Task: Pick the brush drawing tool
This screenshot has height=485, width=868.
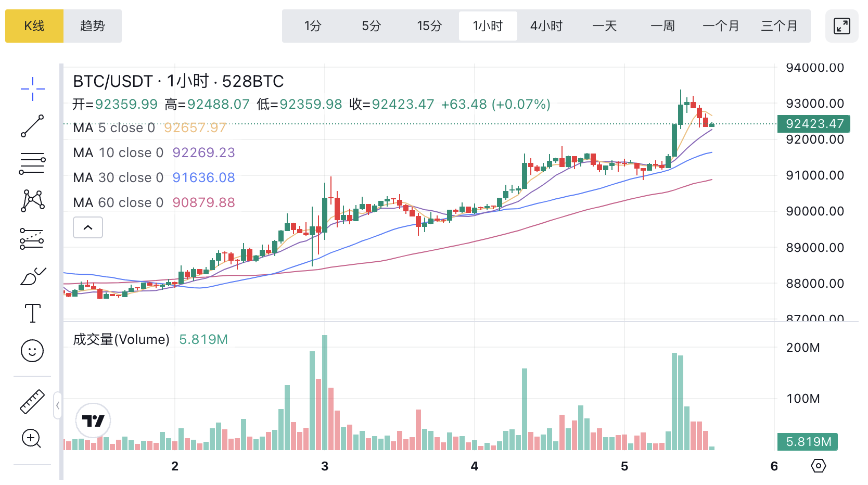Action: click(x=32, y=276)
